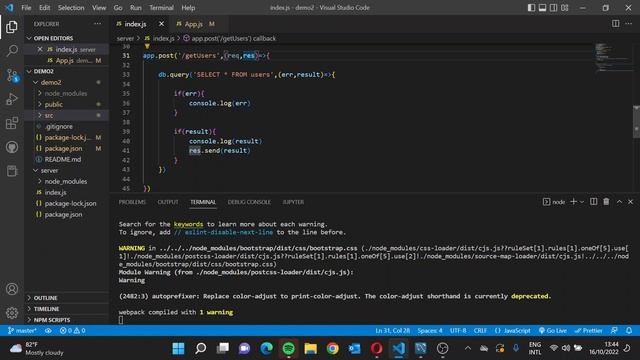Click the master branch status item
Screen dimensions: 640x360
tap(22, 331)
